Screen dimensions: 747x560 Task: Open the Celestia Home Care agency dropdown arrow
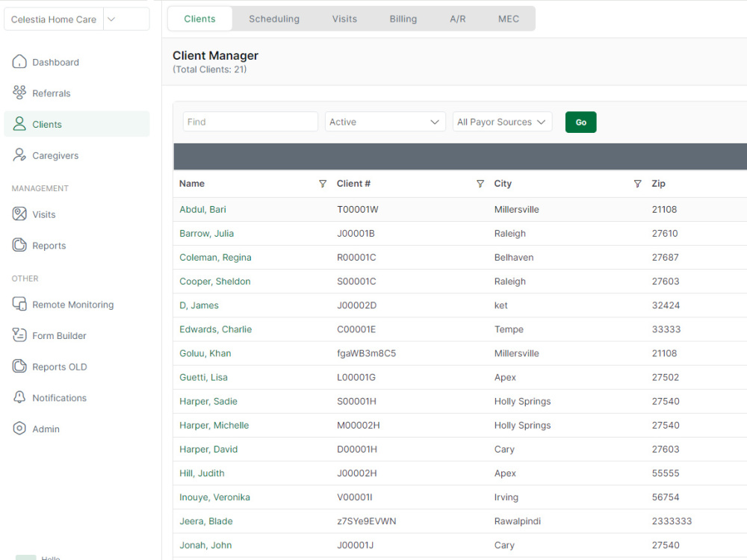pyautogui.click(x=111, y=19)
